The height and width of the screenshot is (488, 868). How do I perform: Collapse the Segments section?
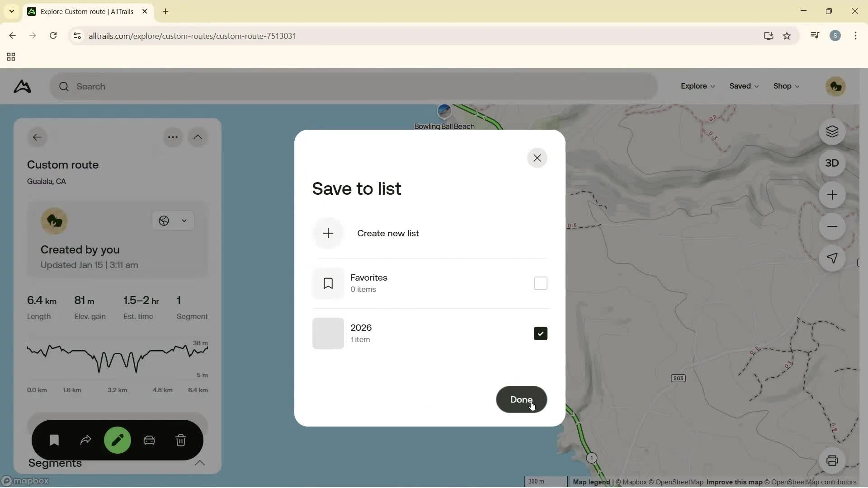200,463
